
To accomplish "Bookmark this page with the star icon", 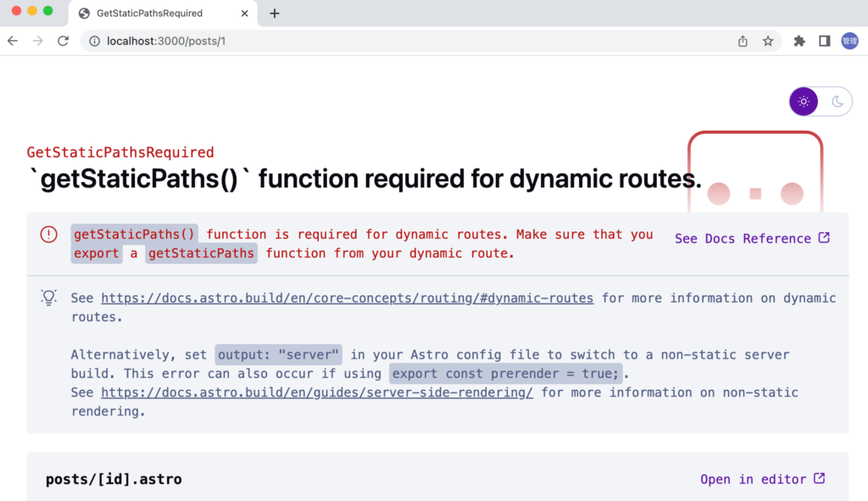I will pyautogui.click(x=768, y=41).
